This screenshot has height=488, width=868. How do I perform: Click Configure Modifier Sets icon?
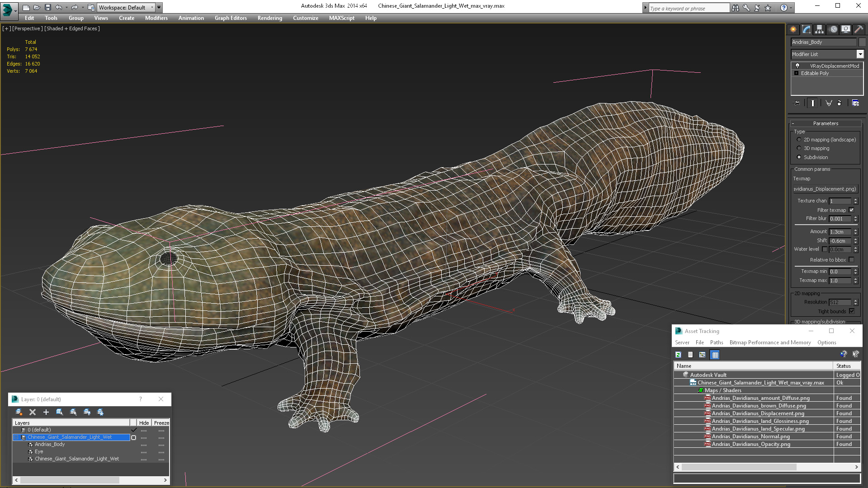click(x=855, y=103)
